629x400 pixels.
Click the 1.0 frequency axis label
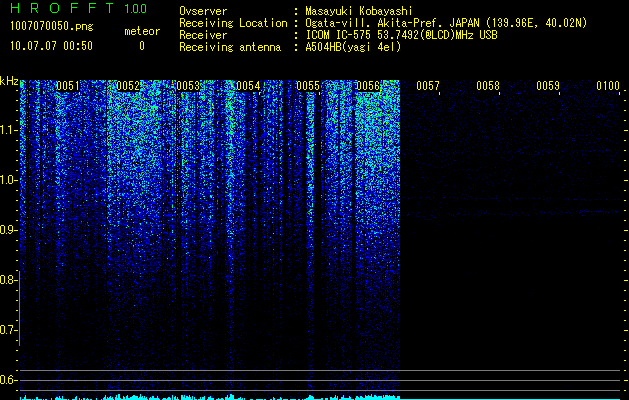coord(8,180)
